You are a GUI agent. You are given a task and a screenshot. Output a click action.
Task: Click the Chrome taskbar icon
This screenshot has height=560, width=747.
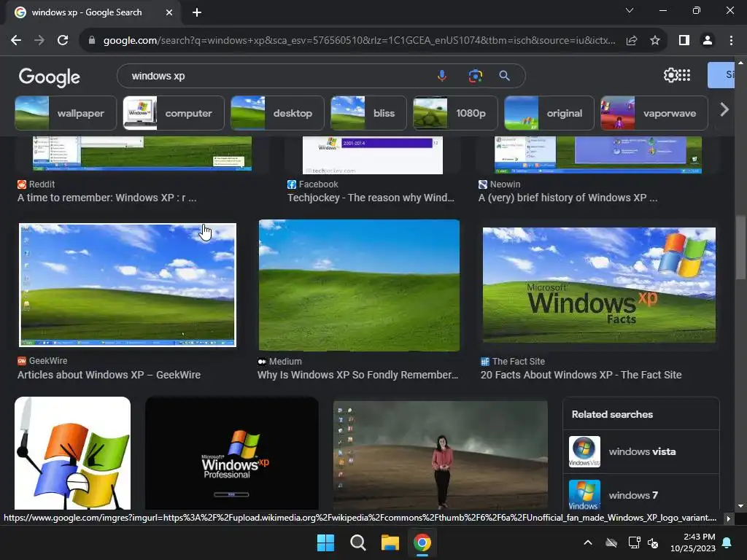(422, 542)
